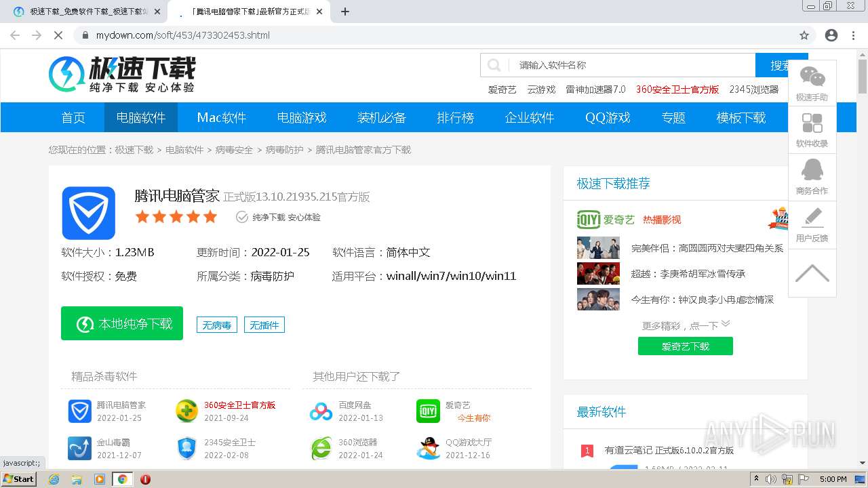Click the 极速下载 site logo
Screen dimensions: 868x488
coord(122,75)
